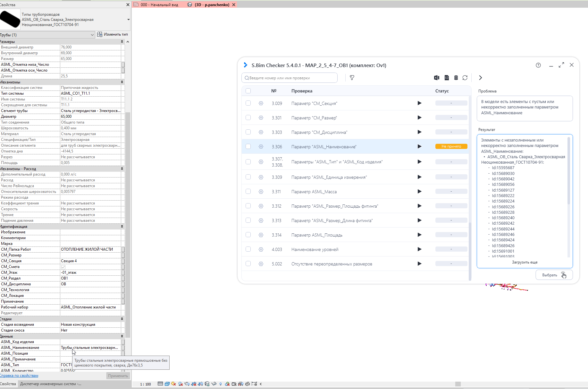Export results to Excel in S.Bim Checker
This screenshot has height=389, width=588.
click(437, 78)
